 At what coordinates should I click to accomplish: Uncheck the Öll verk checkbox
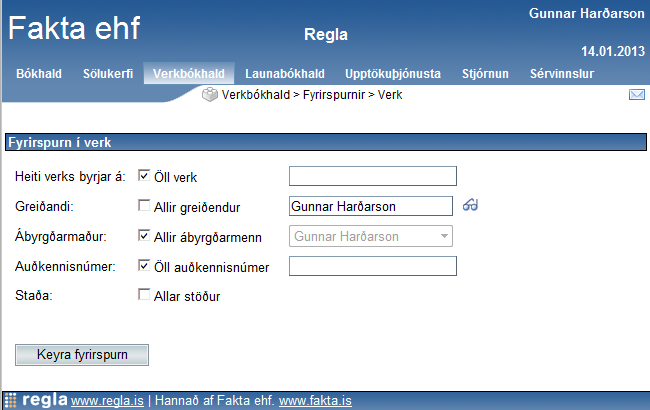click(x=145, y=176)
